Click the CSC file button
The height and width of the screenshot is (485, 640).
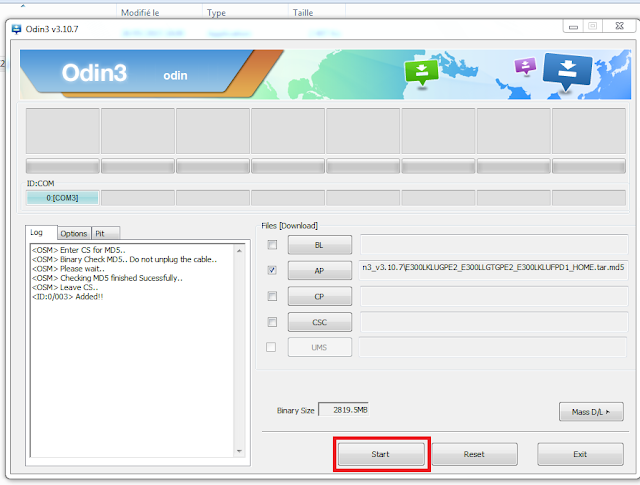click(x=320, y=322)
